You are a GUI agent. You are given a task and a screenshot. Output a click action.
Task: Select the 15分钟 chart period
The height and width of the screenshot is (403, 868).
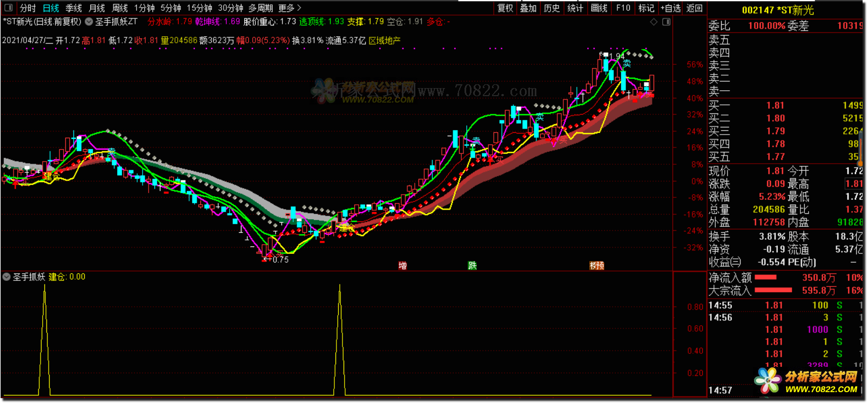199,8
